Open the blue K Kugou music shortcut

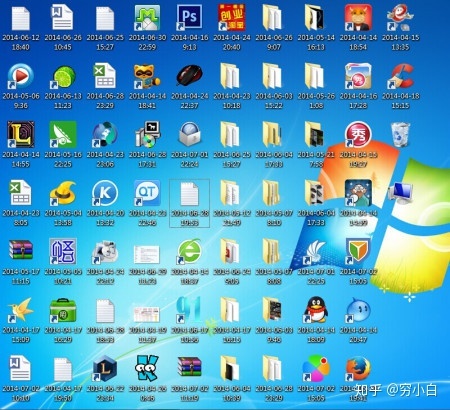(x=105, y=193)
